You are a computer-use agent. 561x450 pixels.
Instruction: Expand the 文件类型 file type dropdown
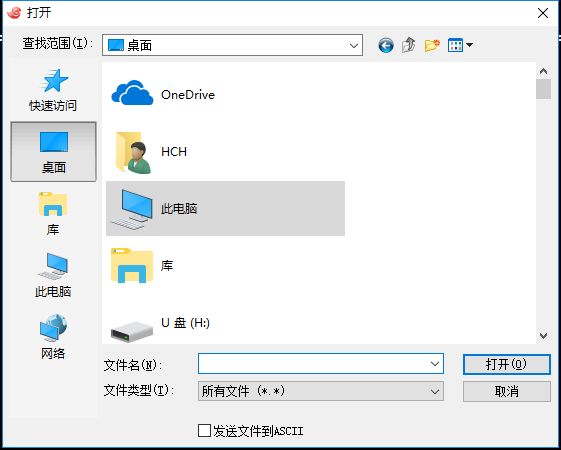coord(435,391)
